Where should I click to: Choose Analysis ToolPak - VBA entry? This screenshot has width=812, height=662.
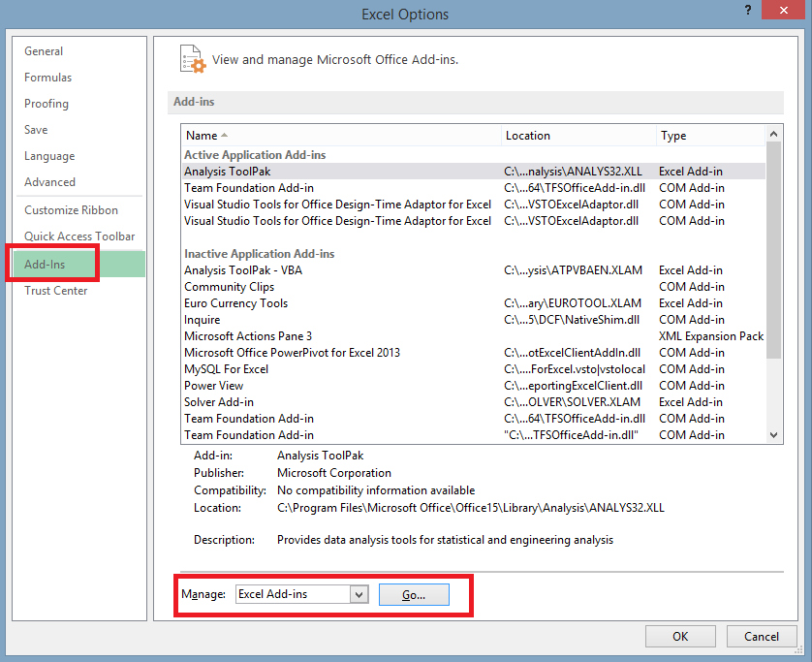242,270
